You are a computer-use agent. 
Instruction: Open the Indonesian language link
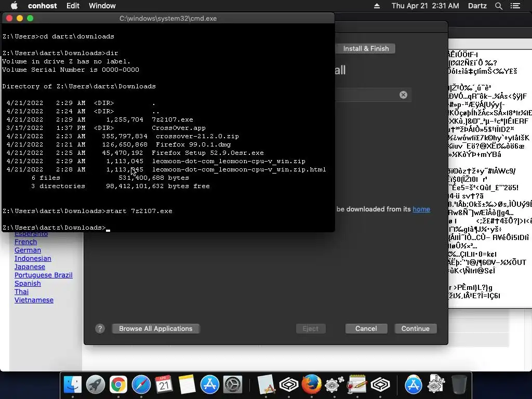coord(33,259)
